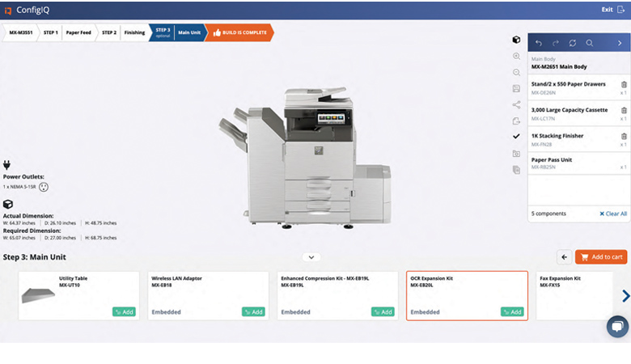Viewport: 631px width, 364px height.
Task: Add the Wireless LAN Adaptor
Action: coord(253,312)
